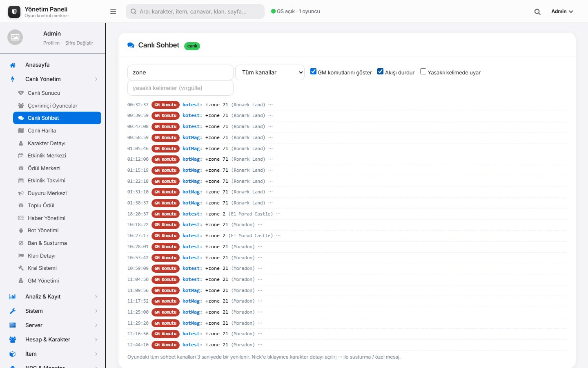Expand the Server menu section

[53, 325]
